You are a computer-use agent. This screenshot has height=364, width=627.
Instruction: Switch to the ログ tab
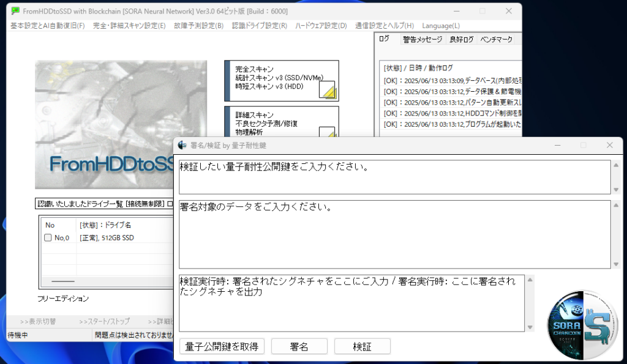[385, 39]
